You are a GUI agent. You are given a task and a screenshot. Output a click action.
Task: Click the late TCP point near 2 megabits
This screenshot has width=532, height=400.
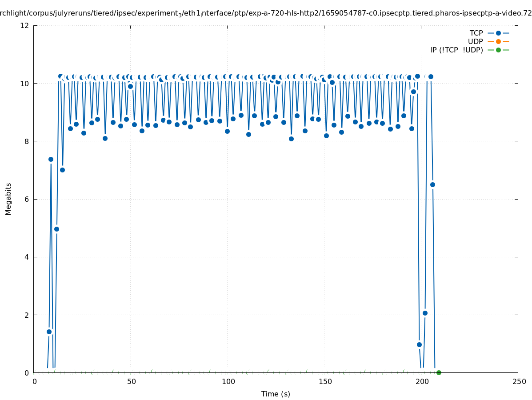[x=425, y=313]
